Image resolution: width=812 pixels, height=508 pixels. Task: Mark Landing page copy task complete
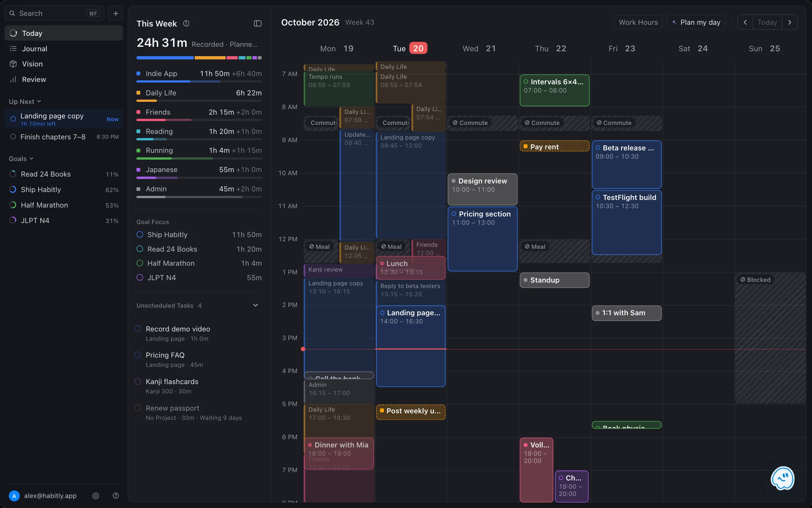[13, 119]
